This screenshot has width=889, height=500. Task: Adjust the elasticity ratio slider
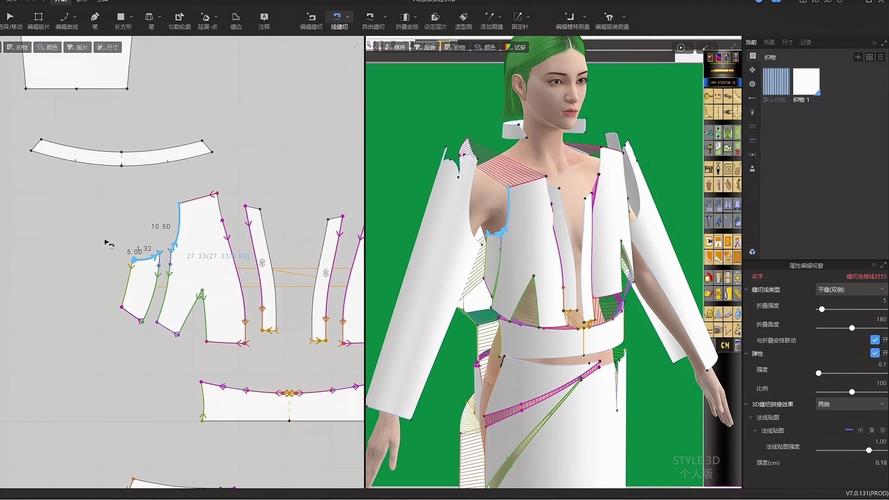tap(852, 392)
